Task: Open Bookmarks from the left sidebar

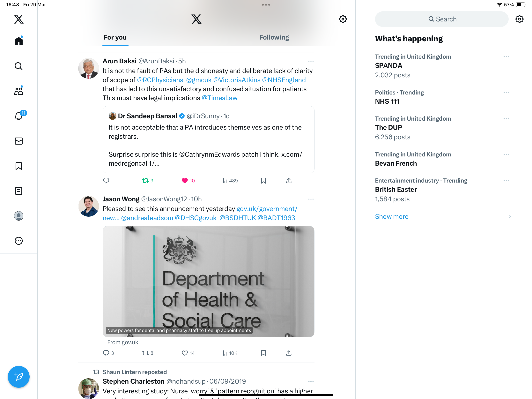Action: pos(19,166)
